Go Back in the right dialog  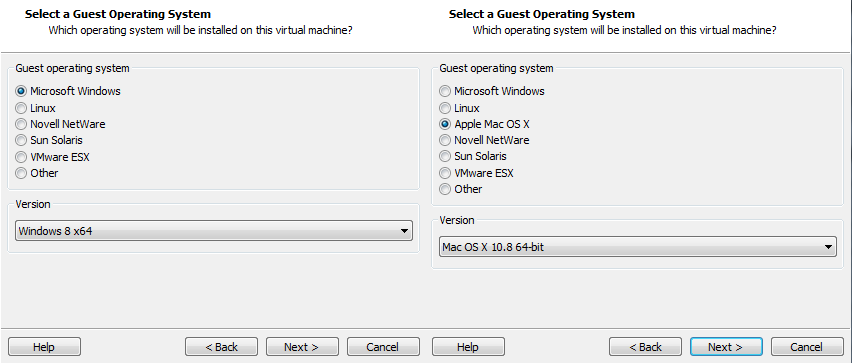point(645,347)
